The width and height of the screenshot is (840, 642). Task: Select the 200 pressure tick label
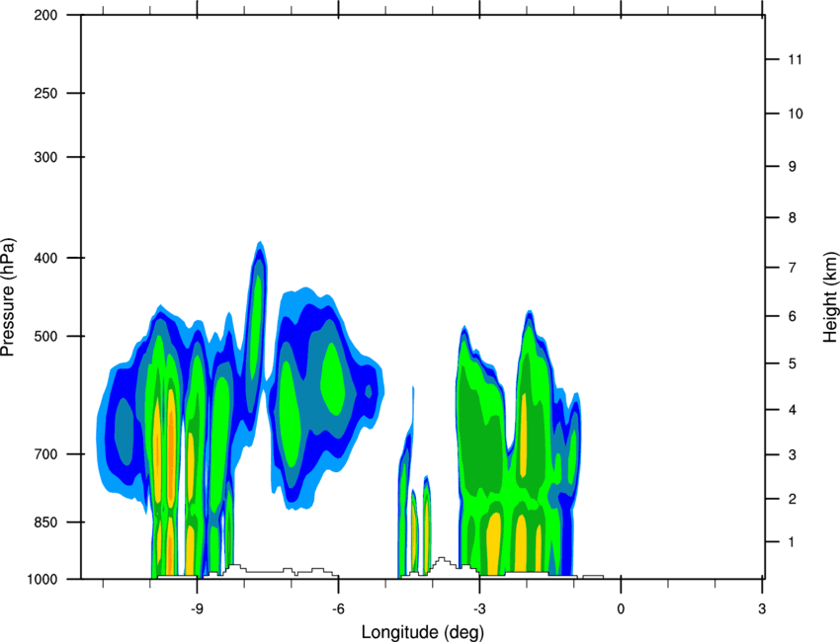click(45, 15)
